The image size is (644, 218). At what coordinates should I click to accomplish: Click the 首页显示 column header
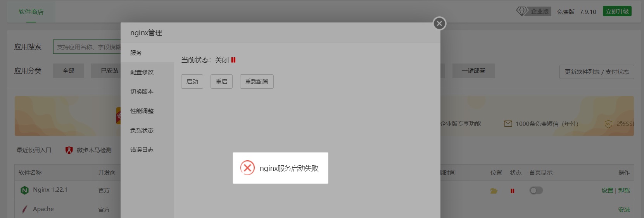click(541, 173)
